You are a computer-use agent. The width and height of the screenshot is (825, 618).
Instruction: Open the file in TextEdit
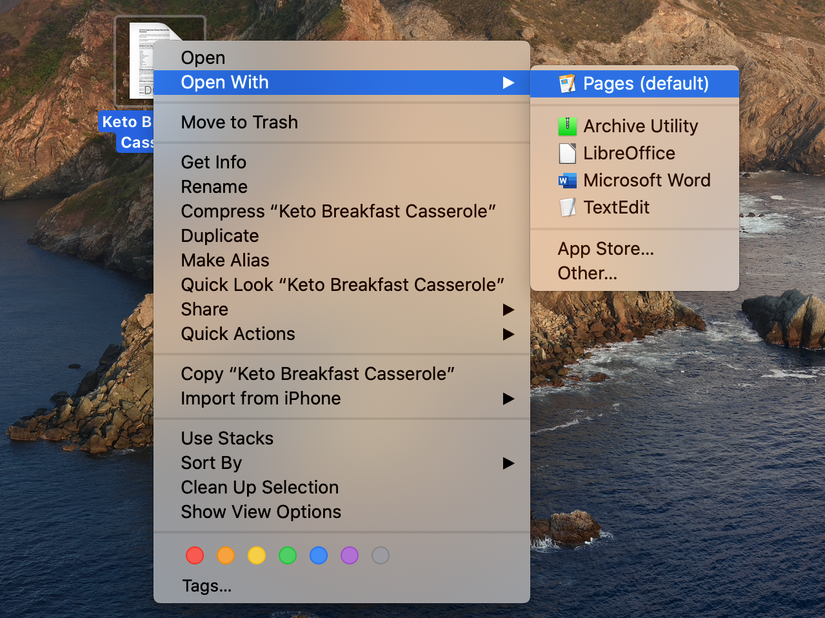coord(618,207)
